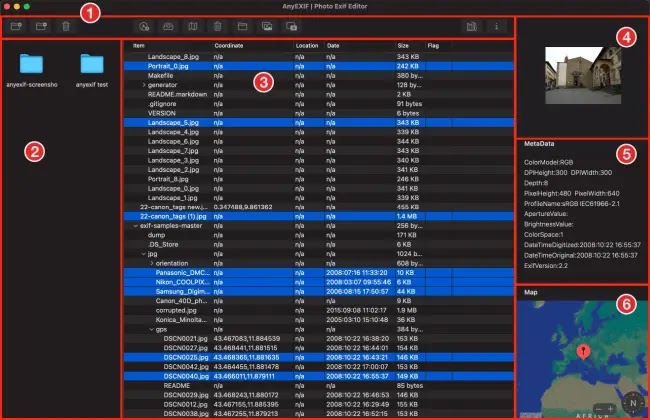Click the map GPS edit toolbar icon
This screenshot has height=420, width=650.
(x=193, y=27)
